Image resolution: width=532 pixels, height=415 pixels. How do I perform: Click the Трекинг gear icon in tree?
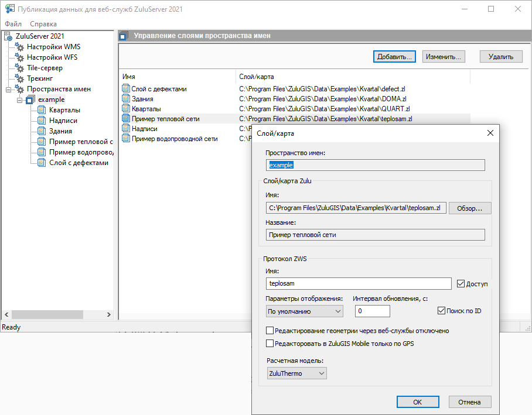[x=19, y=78]
